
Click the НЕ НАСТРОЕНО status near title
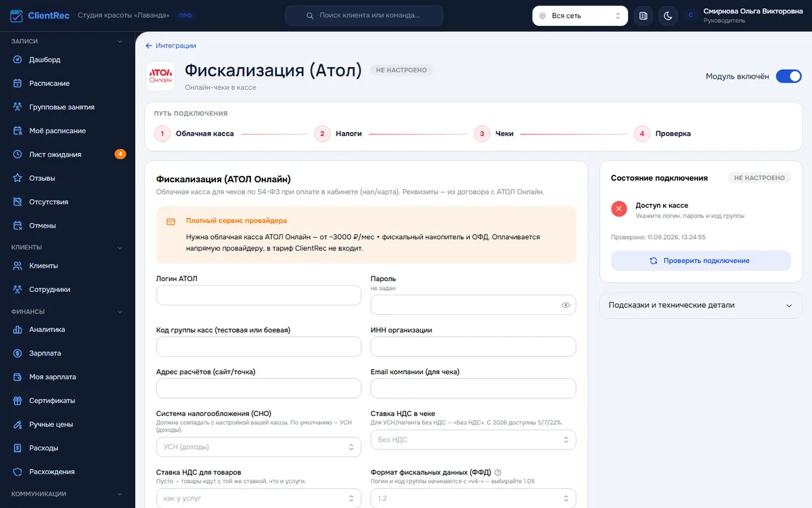401,70
